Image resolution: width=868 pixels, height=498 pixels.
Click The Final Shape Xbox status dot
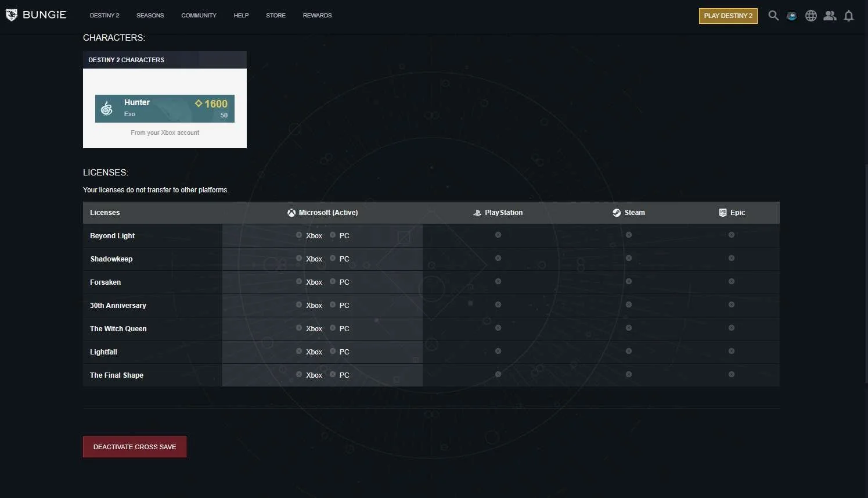299,374
